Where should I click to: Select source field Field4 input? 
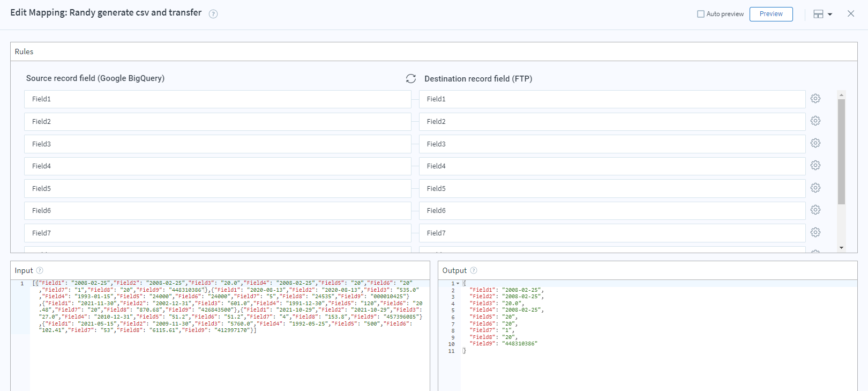218,166
